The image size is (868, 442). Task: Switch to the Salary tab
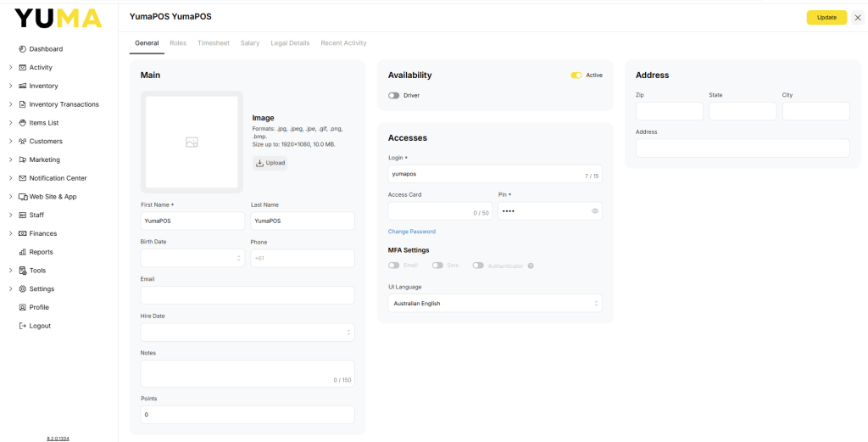click(x=250, y=43)
